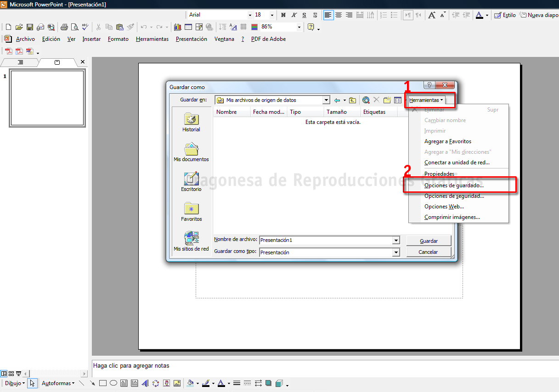Insert Text Box from drawing toolbar

tap(124, 383)
